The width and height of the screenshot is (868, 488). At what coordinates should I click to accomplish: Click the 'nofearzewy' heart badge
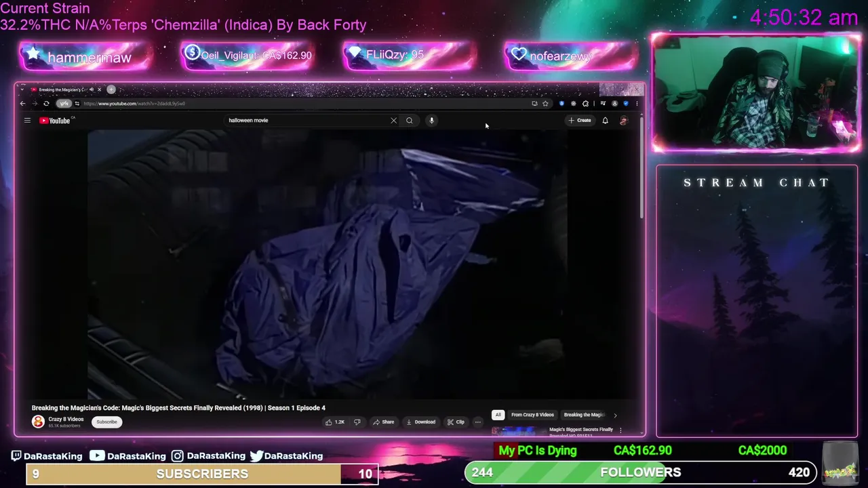point(571,56)
